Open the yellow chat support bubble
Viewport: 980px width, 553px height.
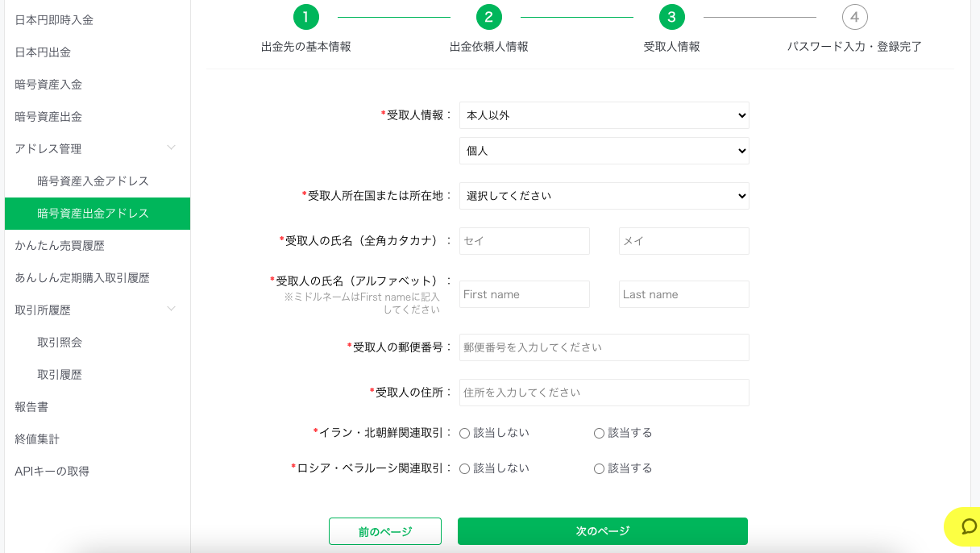(x=963, y=526)
